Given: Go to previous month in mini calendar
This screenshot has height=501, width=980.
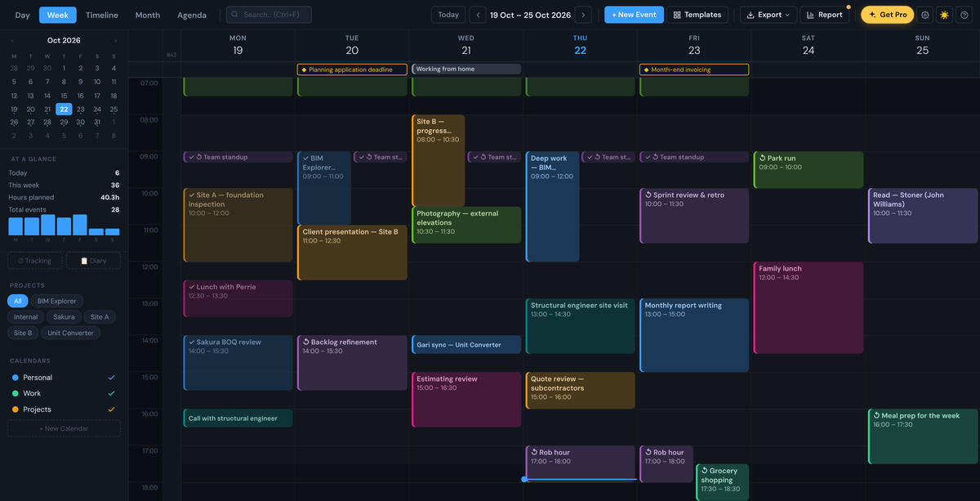Looking at the screenshot, I should pyautogui.click(x=12, y=41).
